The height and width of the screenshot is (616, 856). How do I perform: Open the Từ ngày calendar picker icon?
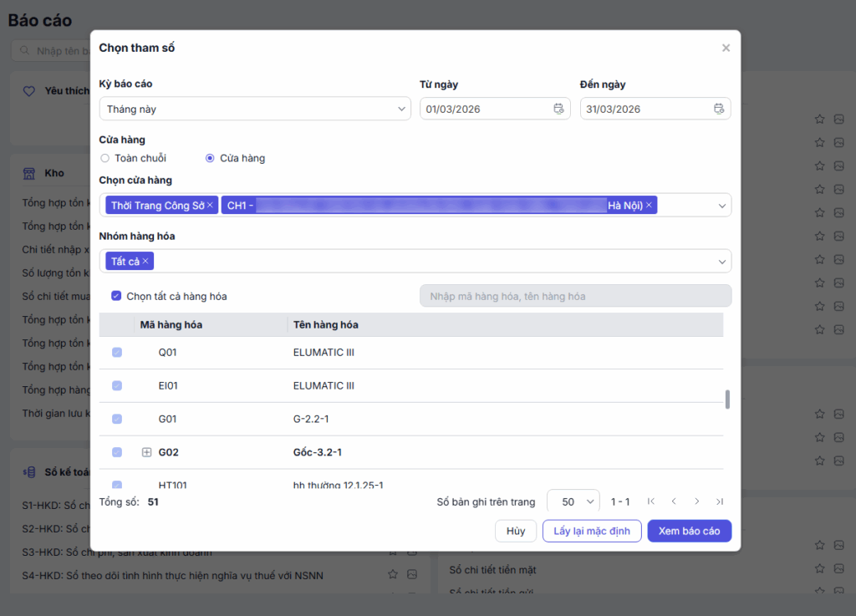pos(558,109)
